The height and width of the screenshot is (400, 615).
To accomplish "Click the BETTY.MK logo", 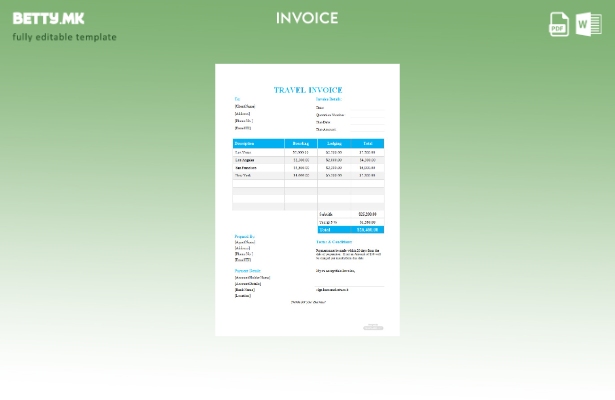I will tap(48, 18).
